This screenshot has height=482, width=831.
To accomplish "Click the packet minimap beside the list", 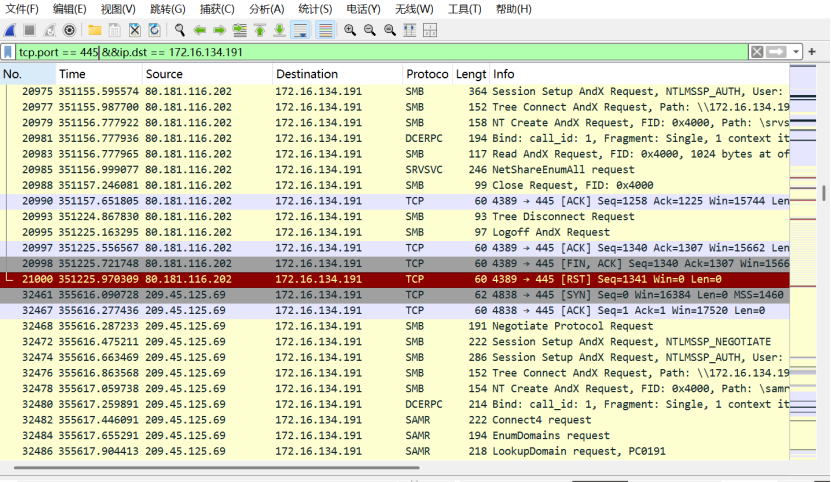I will point(803,262).
